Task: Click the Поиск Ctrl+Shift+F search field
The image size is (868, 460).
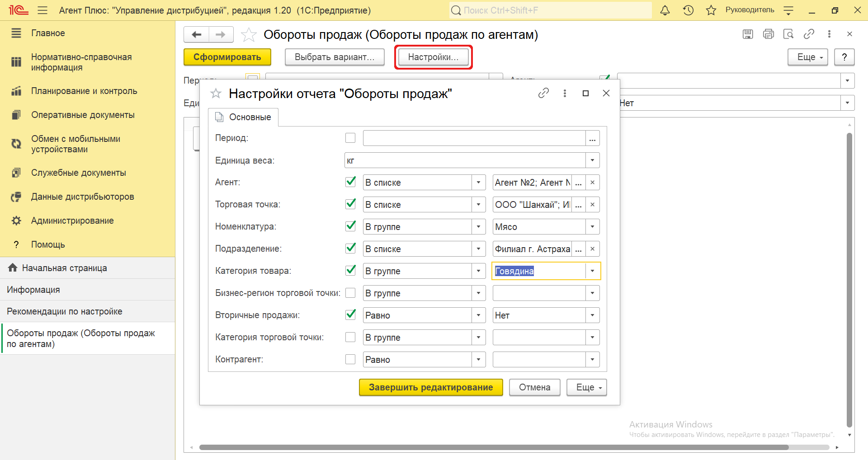Action: point(551,10)
